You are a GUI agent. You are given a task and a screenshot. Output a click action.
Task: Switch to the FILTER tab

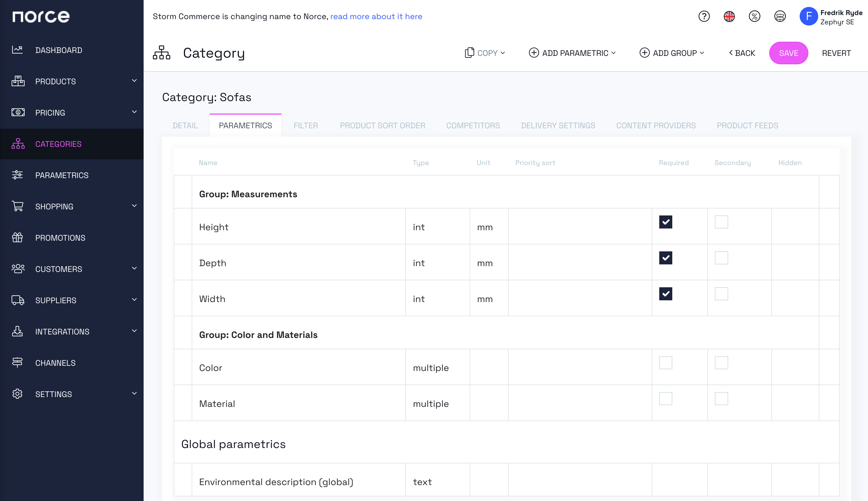tap(306, 125)
